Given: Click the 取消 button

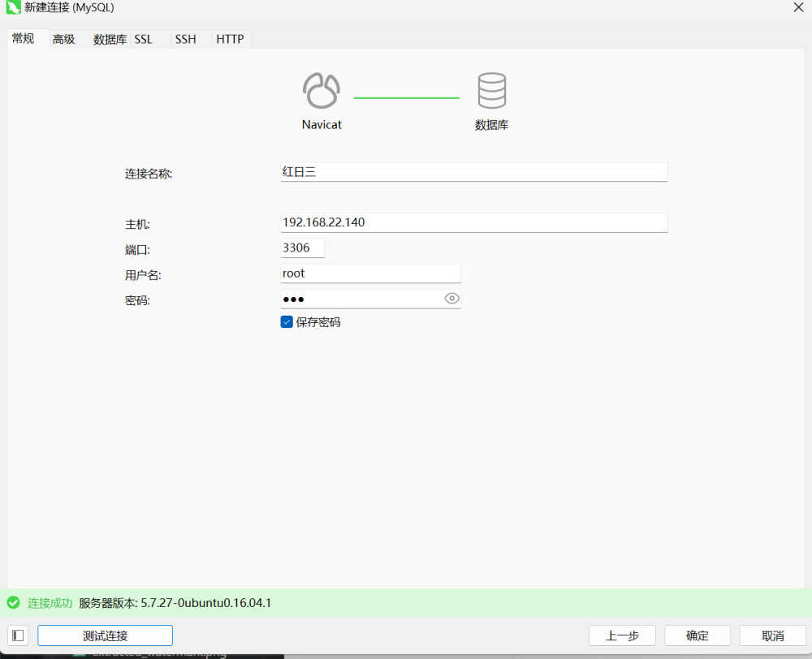Looking at the screenshot, I should point(772,635).
